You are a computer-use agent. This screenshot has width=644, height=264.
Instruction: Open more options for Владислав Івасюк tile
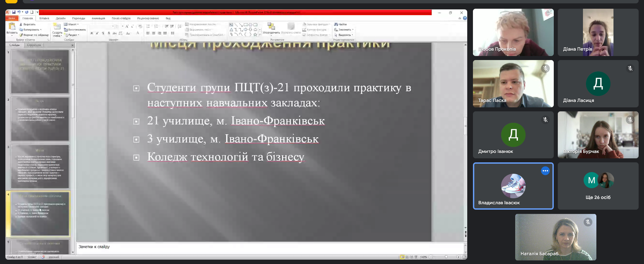click(x=545, y=171)
